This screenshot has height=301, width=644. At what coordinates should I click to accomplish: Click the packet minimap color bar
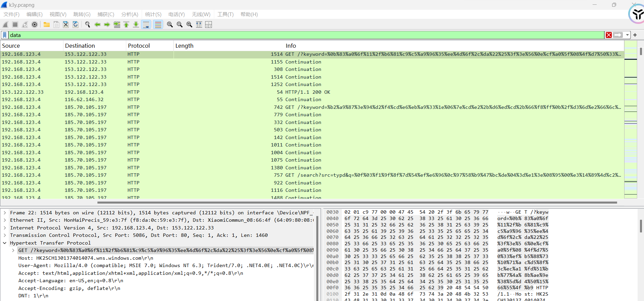[x=631, y=120]
